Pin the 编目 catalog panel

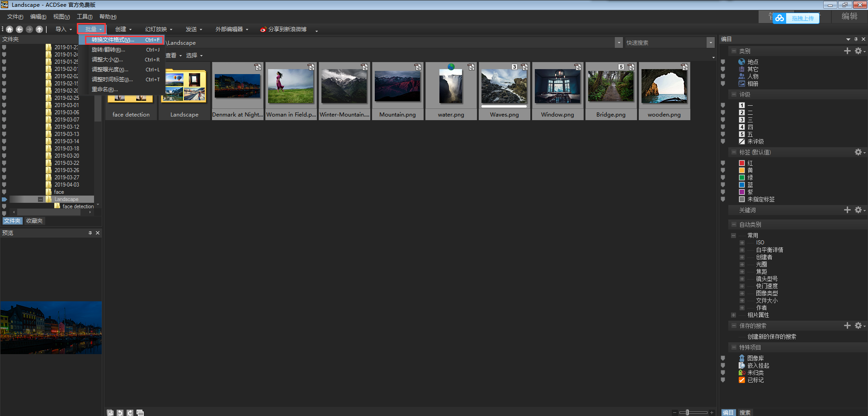pos(856,39)
